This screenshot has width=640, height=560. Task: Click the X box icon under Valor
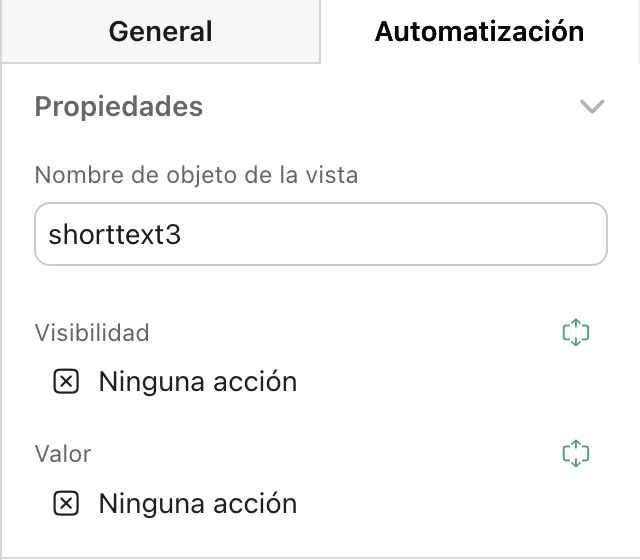point(66,503)
